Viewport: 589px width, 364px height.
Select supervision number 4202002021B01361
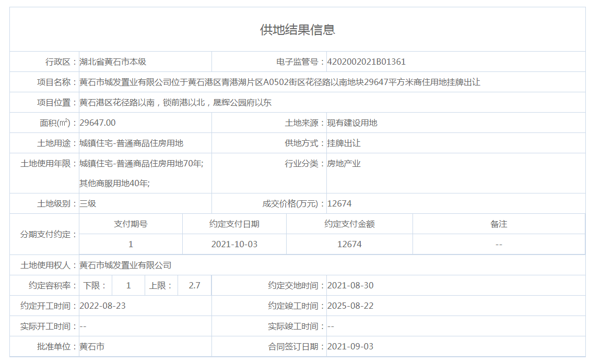pyautogui.click(x=366, y=62)
